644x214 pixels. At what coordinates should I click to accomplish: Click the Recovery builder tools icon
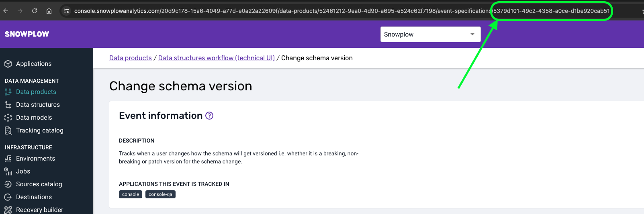(x=8, y=210)
